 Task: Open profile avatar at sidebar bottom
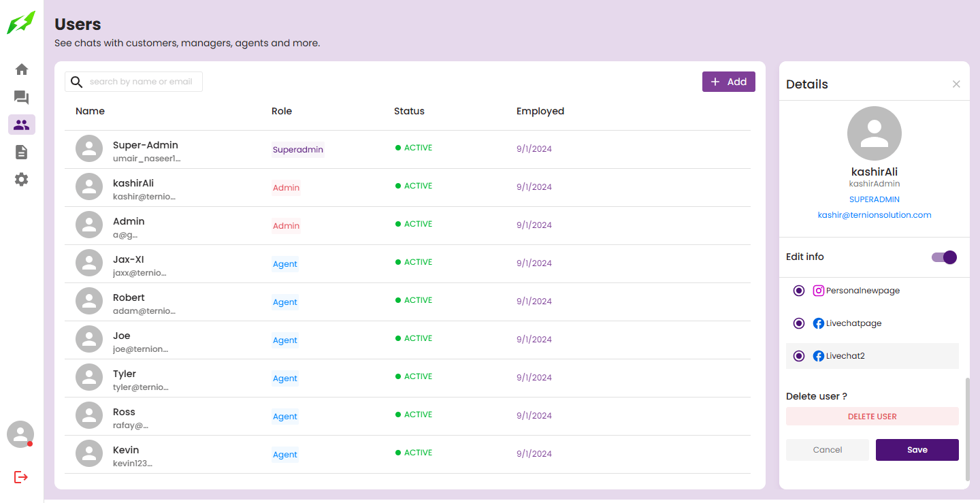[20, 434]
